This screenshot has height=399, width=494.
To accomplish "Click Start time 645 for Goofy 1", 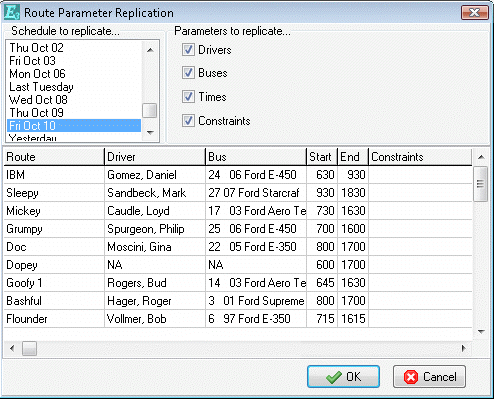I will [x=322, y=283].
